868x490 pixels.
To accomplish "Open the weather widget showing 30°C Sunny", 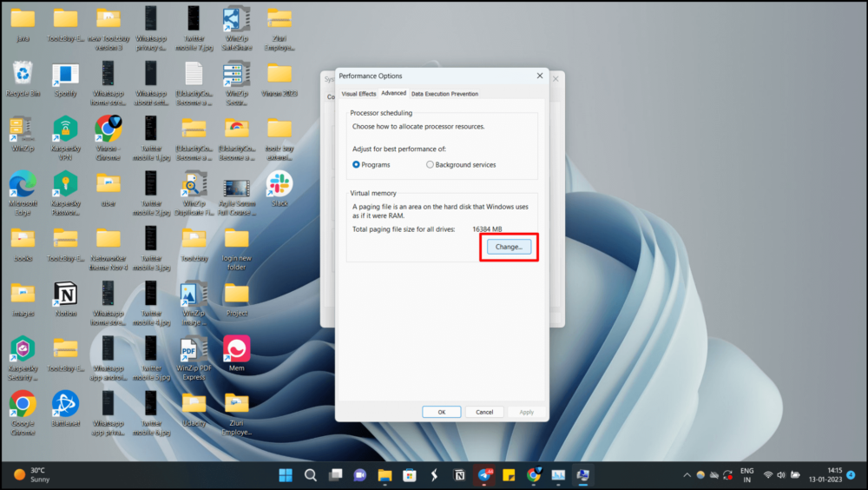I will pyautogui.click(x=31, y=475).
